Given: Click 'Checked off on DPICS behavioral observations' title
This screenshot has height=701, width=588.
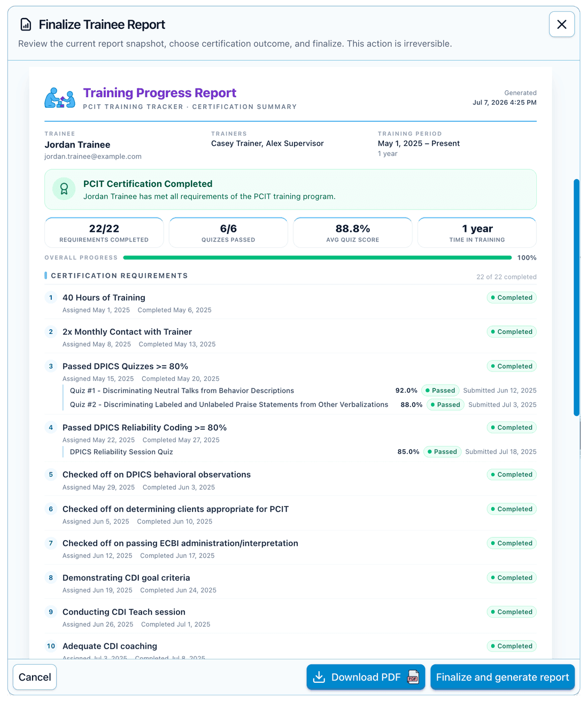Looking at the screenshot, I should (157, 474).
